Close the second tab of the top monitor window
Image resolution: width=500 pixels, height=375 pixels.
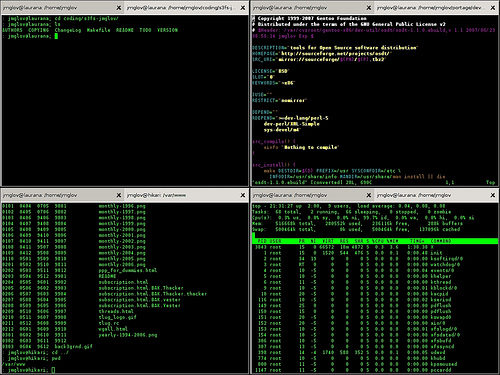coord(493,195)
